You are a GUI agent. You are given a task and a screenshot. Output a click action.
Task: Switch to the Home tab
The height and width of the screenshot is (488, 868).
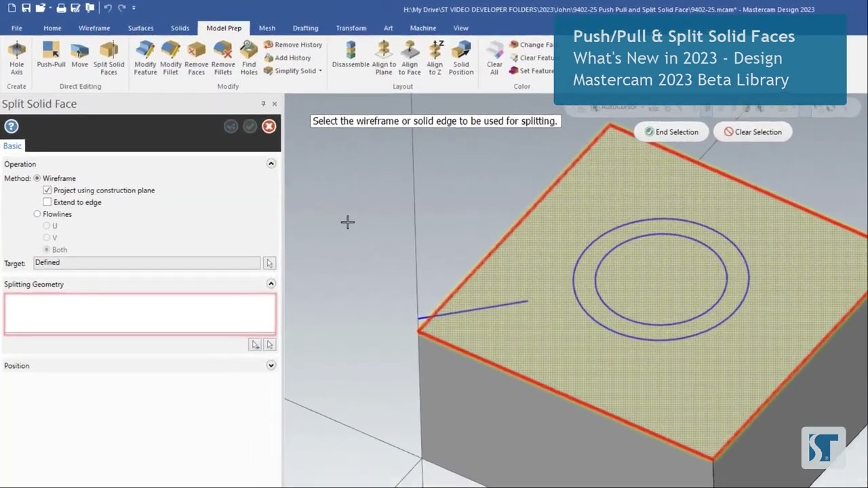52,28
